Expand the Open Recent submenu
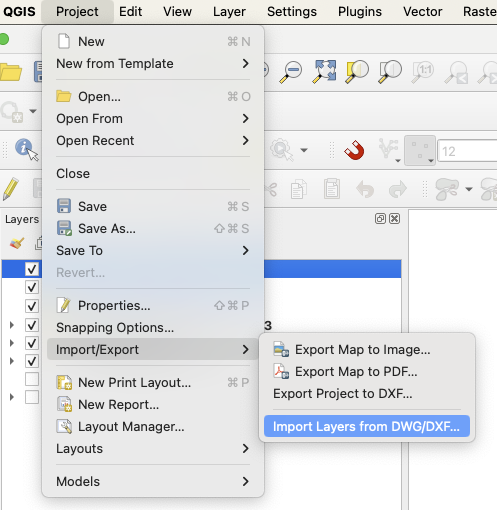497x510 pixels. (x=153, y=141)
